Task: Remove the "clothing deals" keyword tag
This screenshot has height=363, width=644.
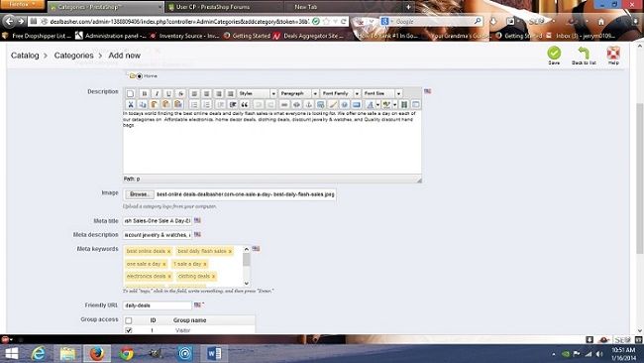Action: pos(214,277)
